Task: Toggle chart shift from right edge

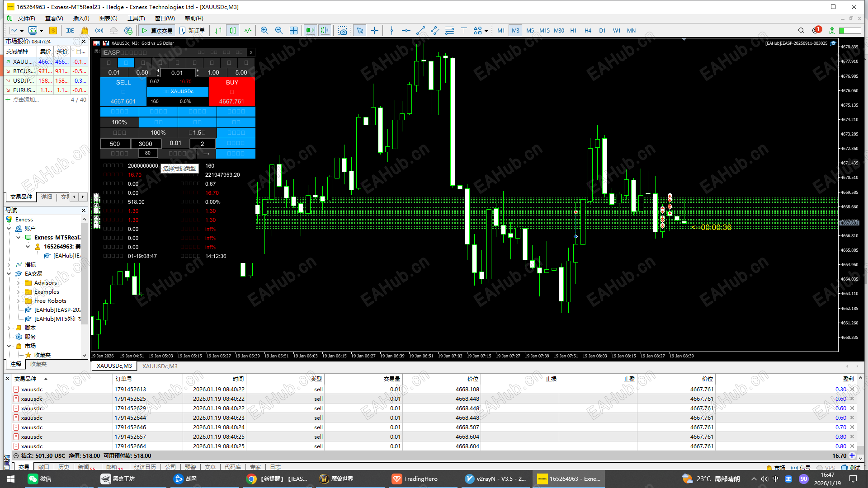Action: pyautogui.click(x=325, y=31)
